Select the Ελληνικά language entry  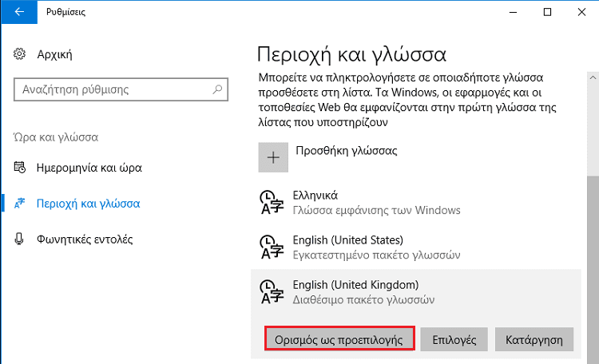[415, 203]
